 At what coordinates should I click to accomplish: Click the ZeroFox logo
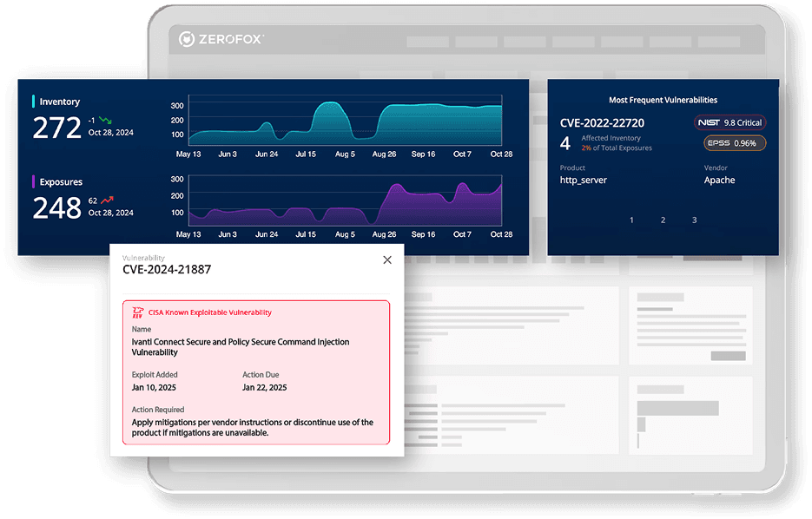point(221,39)
